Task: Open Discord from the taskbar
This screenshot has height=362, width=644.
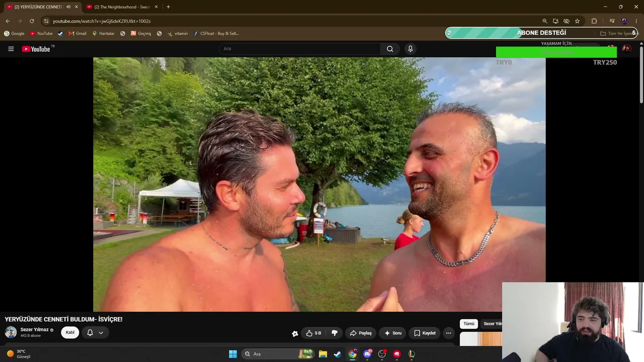Action: point(367,354)
